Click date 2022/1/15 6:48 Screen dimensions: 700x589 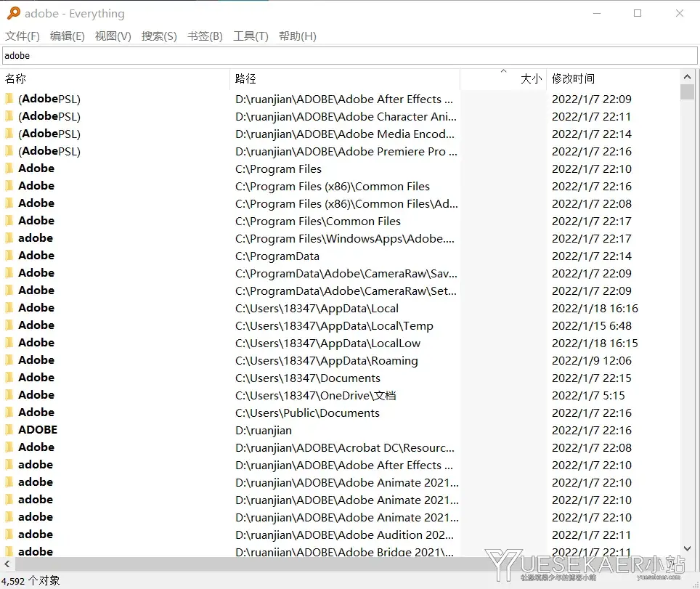click(592, 326)
